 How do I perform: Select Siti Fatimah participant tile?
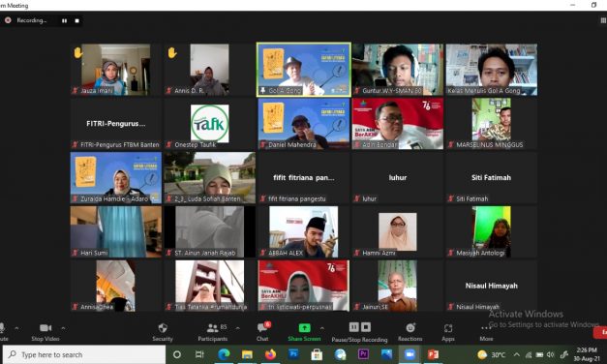coord(492,178)
